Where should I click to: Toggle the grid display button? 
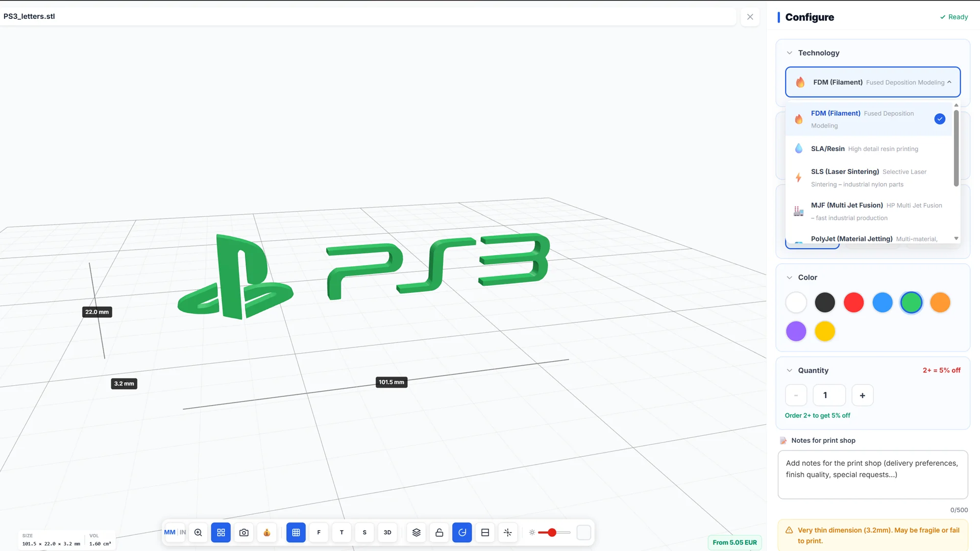coord(296,532)
